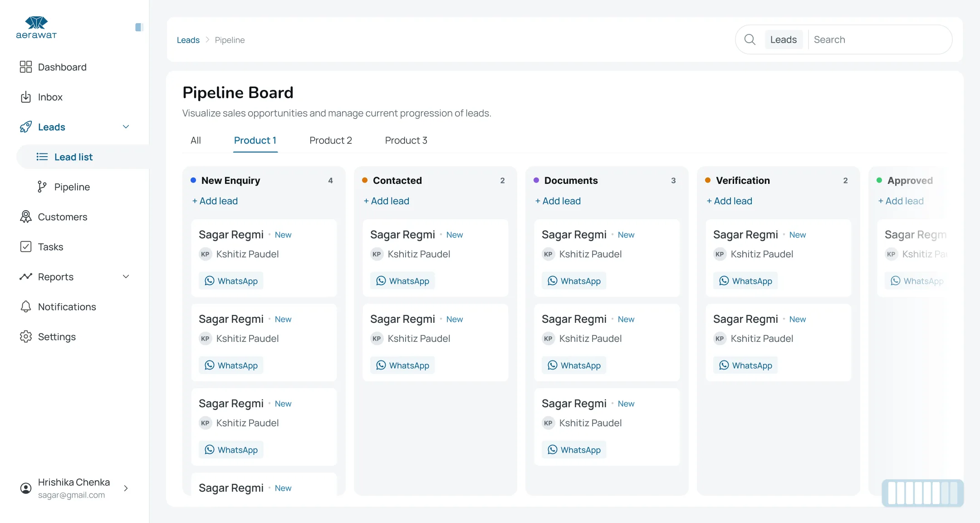Add lead in Verification column

coord(729,201)
